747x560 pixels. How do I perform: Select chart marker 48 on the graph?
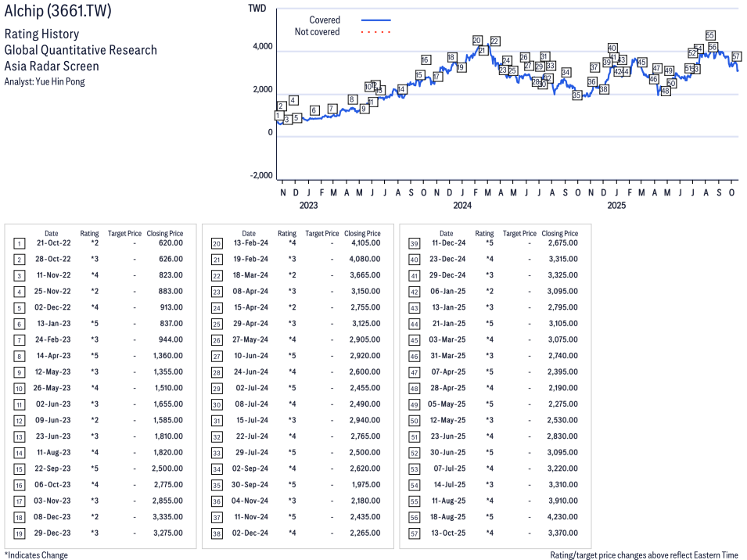coord(665,91)
